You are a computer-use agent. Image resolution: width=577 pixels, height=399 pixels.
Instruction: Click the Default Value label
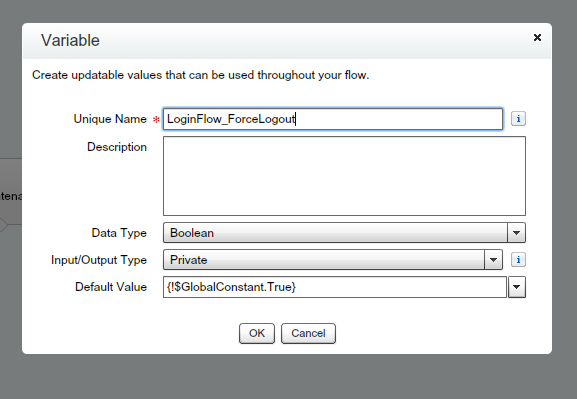click(x=111, y=287)
